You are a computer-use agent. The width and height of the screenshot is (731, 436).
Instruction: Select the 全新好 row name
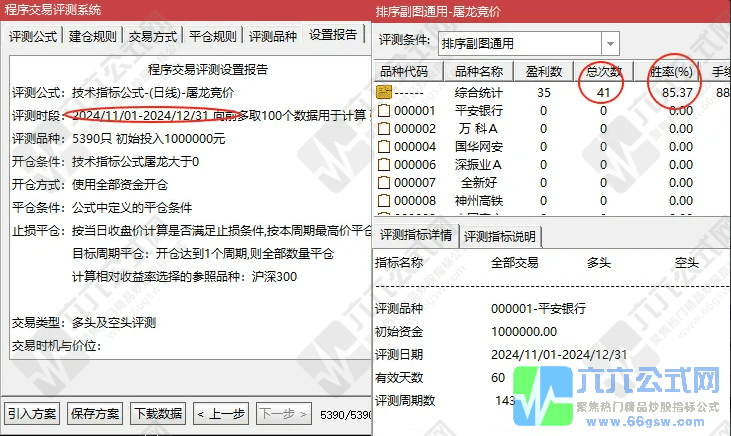click(x=479, y=182)
